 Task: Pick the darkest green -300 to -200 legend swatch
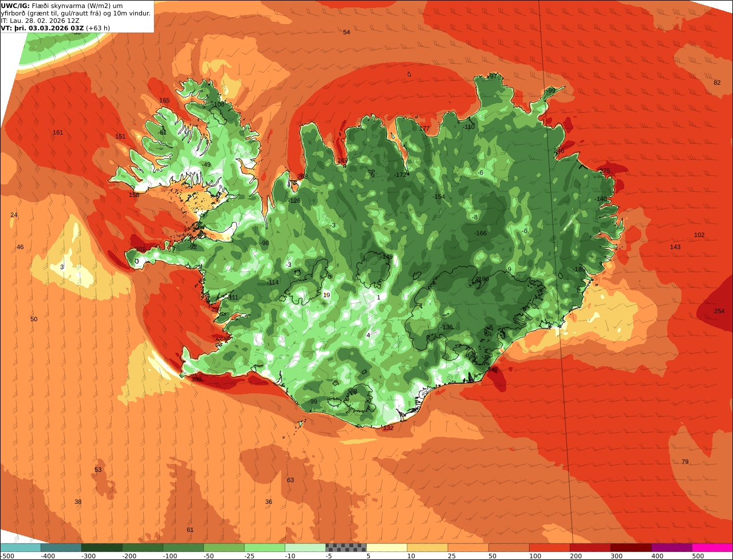[101, 548]
